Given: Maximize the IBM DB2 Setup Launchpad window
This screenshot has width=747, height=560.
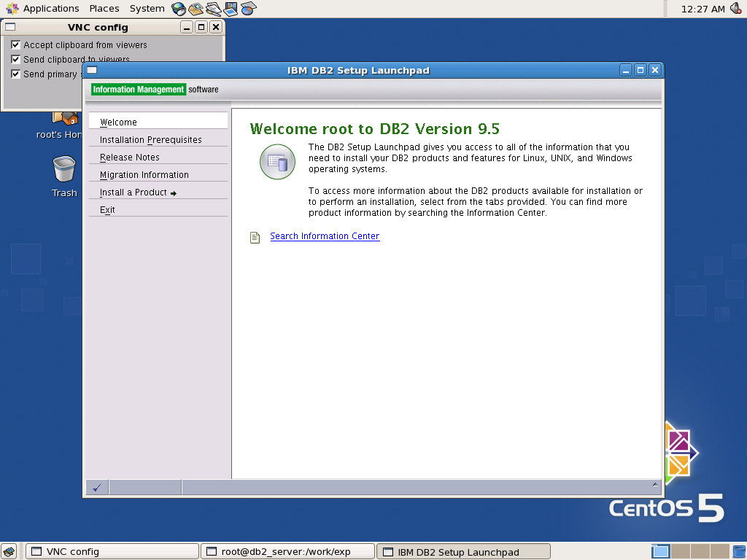Looking at the screenshot, I should coord(640,71).
